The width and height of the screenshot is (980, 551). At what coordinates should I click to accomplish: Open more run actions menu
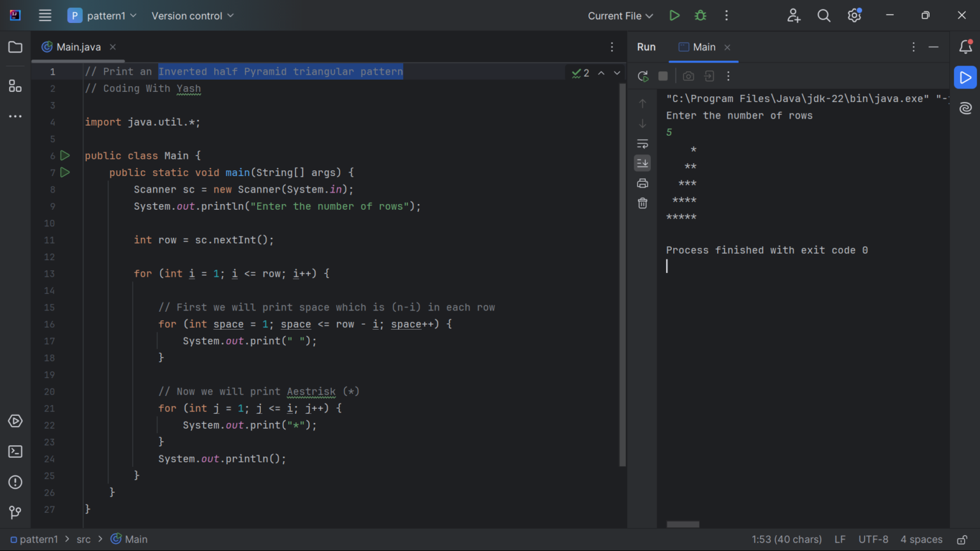pos(727,15)
